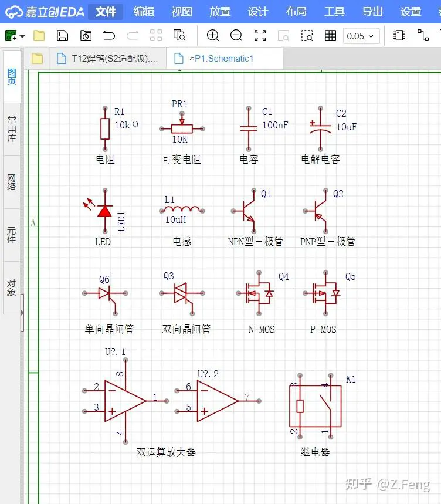
Task: Click the place component chip icon
Action: [x=399, y=36]
